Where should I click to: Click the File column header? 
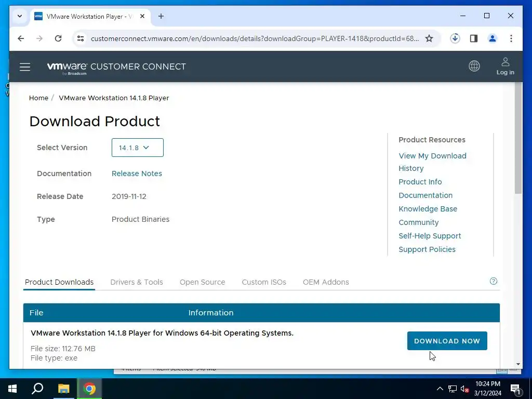(x=36, y=312)
